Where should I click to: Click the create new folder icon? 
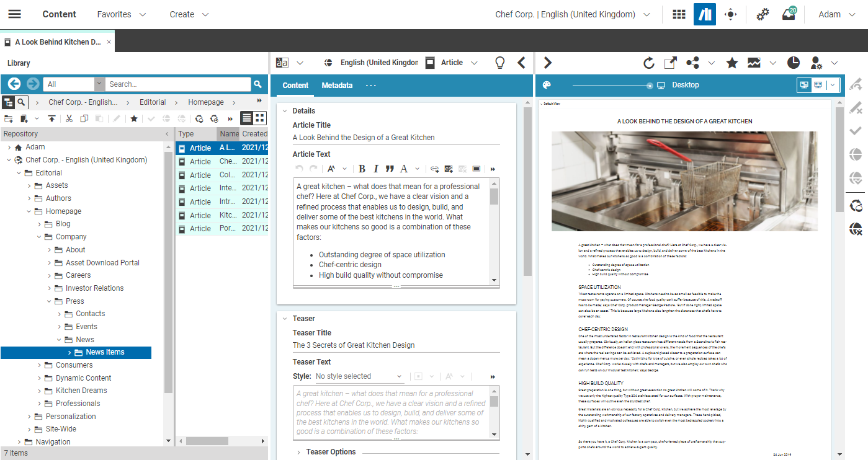pos(9,118)
